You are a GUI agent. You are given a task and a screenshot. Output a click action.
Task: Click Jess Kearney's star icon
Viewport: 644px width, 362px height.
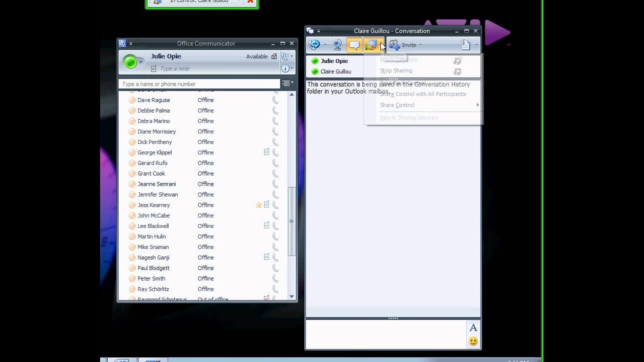tap(259, 205)
